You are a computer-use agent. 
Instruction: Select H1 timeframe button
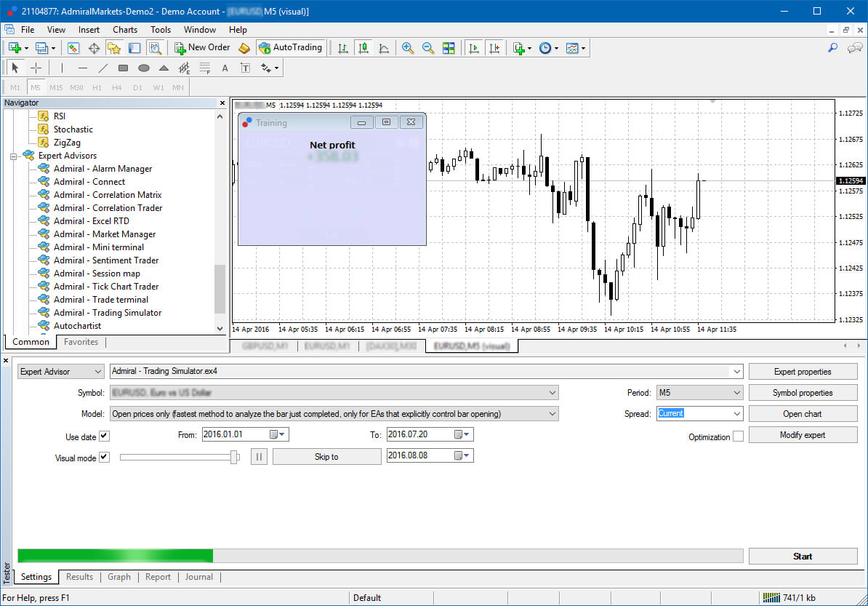point(97,87)
